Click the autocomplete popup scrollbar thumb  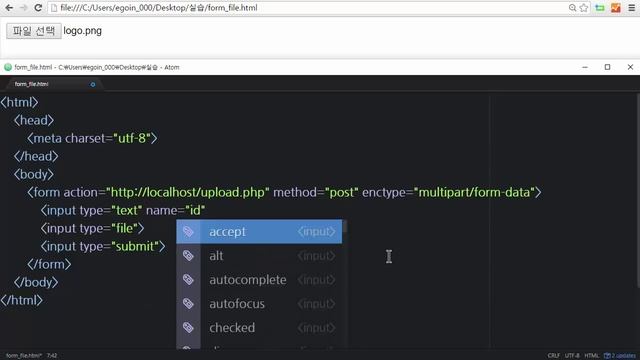tap(345, 226)
